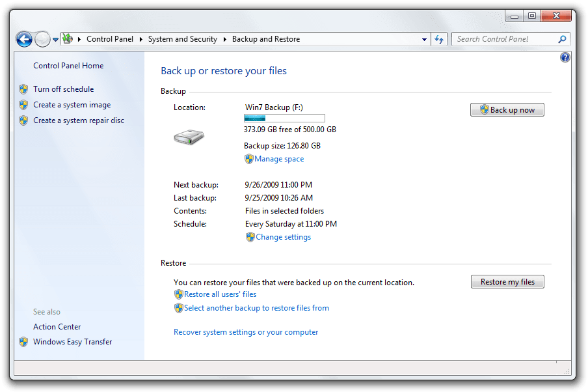This screenshot has height=392, width=588.
Task: Click the shield icon next to Manage space
Action: (250, 158)
